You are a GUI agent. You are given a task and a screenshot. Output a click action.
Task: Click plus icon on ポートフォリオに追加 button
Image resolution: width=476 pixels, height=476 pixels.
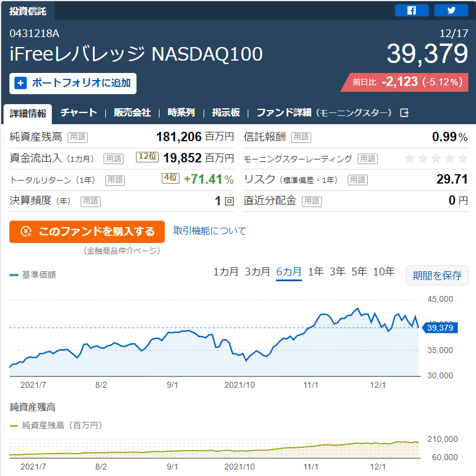coord(21,83)
